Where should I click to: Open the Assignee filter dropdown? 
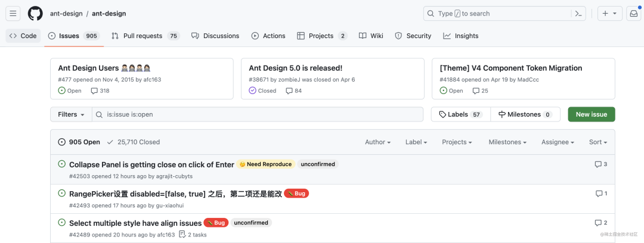click(x=558, y=142)
